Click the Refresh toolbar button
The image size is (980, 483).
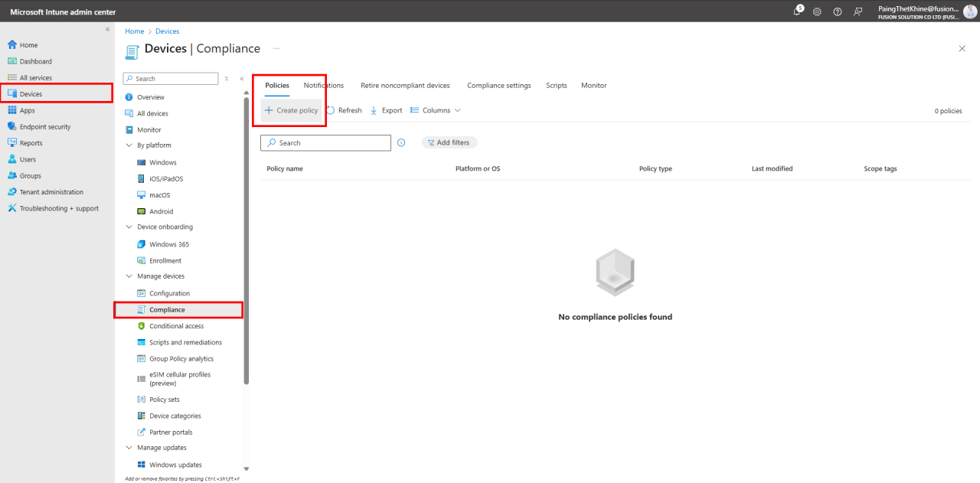point(344,110)
